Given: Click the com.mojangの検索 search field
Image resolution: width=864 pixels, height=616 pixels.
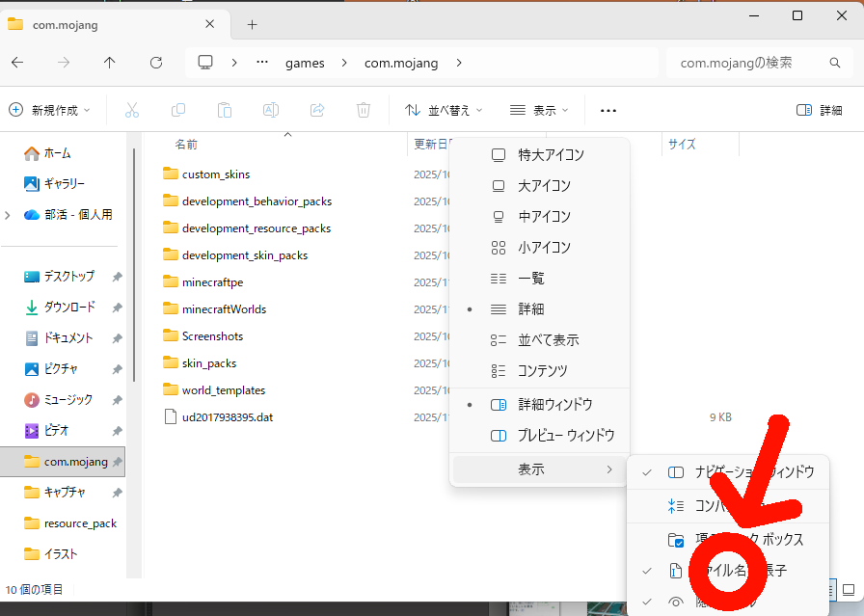Looking at the screenshot, I should (747, 63).
